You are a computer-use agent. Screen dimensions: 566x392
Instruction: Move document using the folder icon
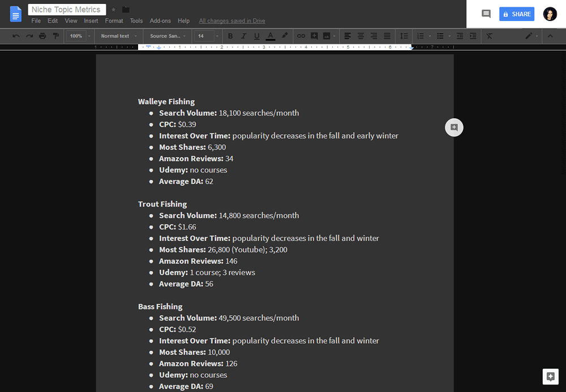126,10
